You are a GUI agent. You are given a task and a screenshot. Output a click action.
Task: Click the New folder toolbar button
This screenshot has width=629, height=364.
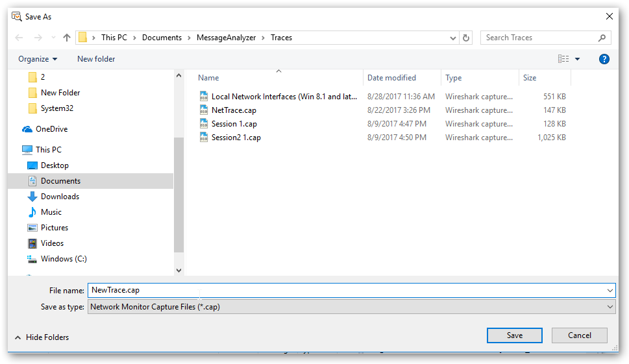click(96, 59)
